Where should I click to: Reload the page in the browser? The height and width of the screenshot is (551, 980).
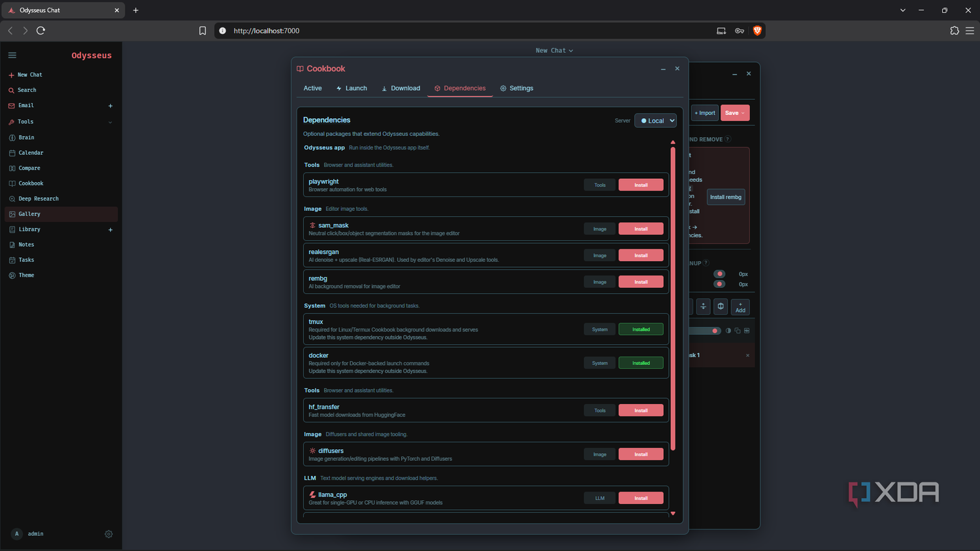[41, 31]
